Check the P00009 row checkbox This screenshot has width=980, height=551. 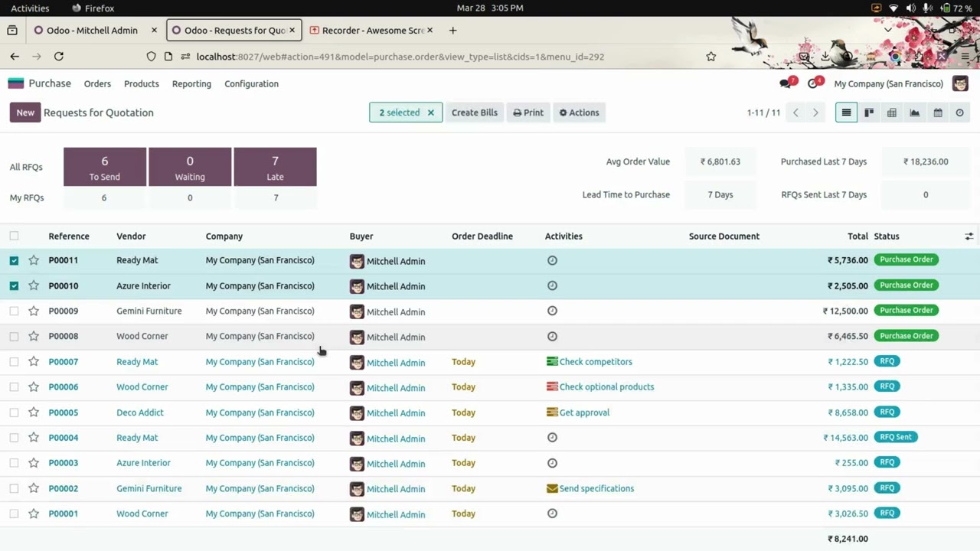(x=14, y=311)
